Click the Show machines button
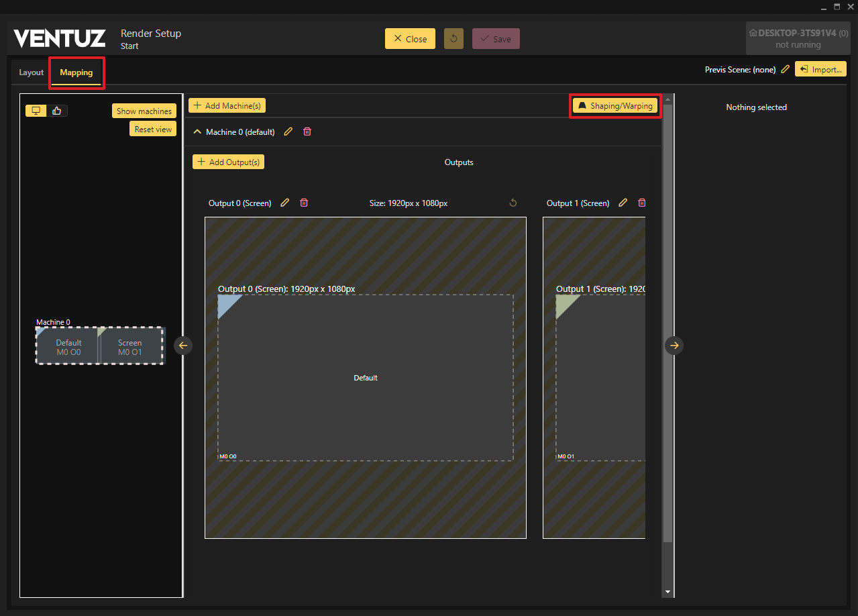This screenshot has width=858, height=616. pyautogui.click(x=144, y=111)
